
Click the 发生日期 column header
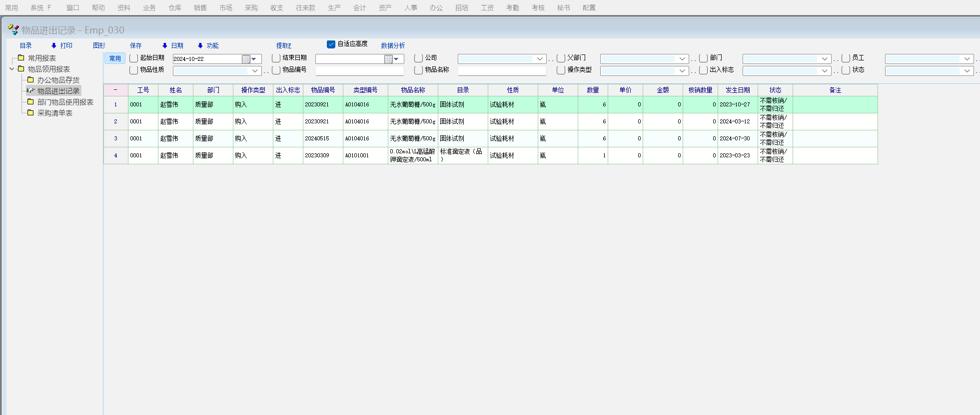click(738, 90)
